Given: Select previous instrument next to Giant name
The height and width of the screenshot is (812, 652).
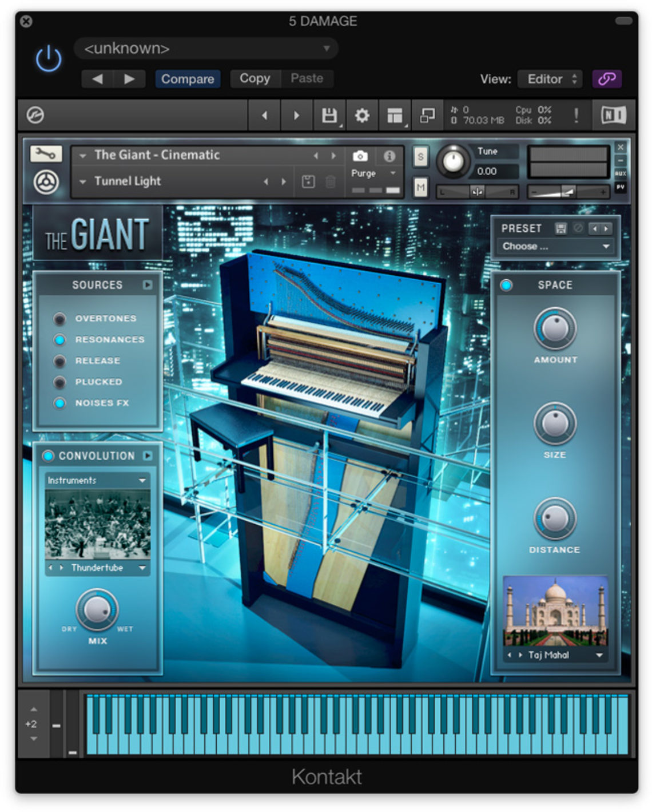Looking at the screenshot, I should 315,156.
